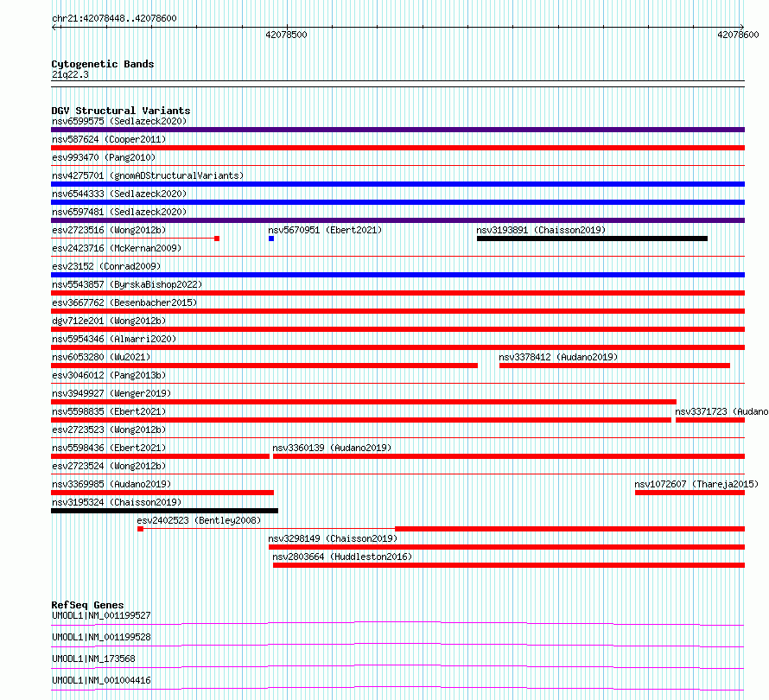Image resolution: width=769 pixels, height=700 pixels.
Task: Click the small red esv2723516 end marker
Action: [217, 239]
